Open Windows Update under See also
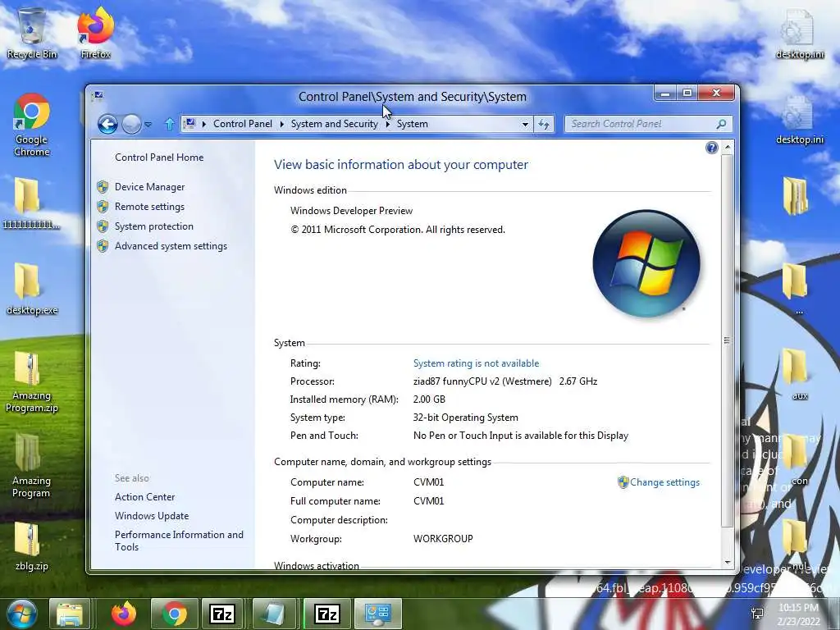 tap(152, 515)
